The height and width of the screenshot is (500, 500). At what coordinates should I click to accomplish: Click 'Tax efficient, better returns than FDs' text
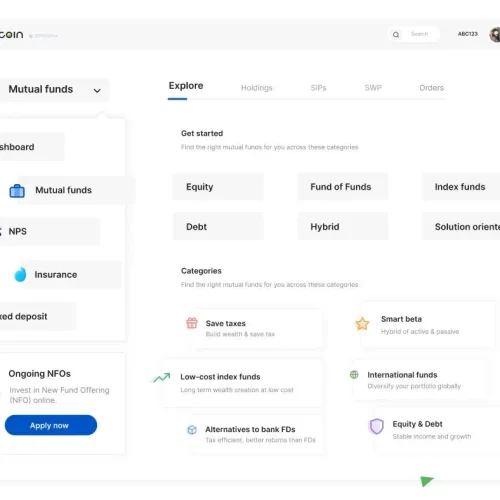tap(260, 440)
